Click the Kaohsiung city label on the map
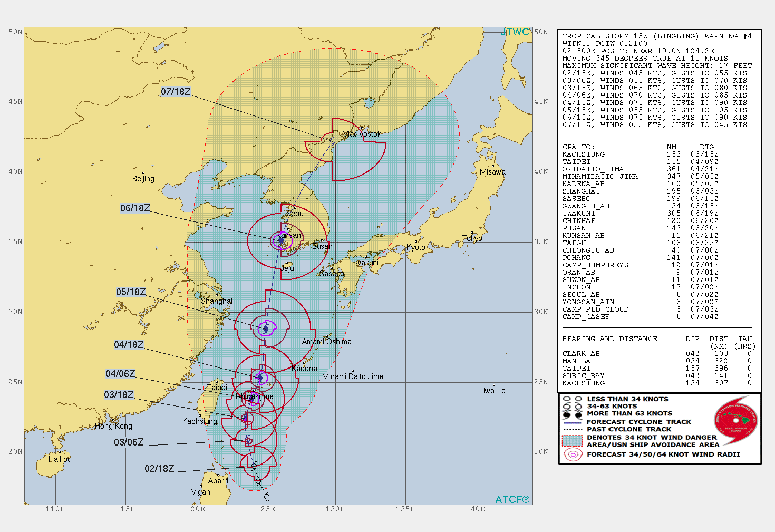Screen dimensions: 775x532 [x=200, y=421]
